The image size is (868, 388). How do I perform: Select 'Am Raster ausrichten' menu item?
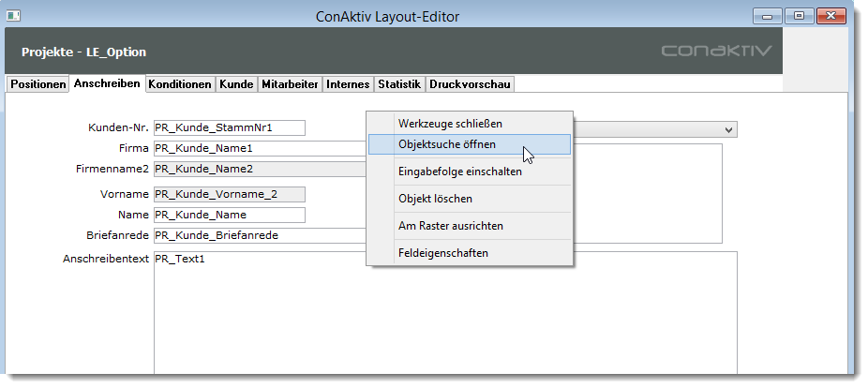[x=450, y=226]
